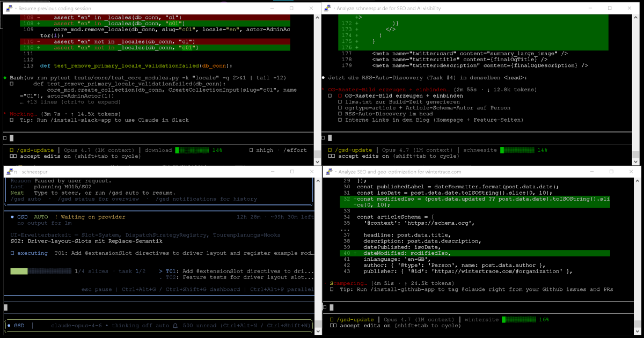Click Reason Paused by user request line
This screenshot has width=644, height=338.
(61, 181)
